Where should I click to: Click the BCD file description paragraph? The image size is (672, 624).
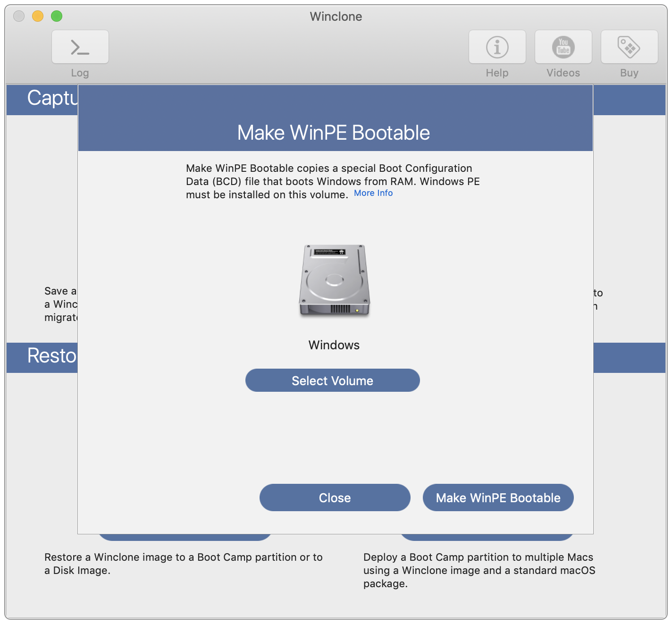point(333,181)
